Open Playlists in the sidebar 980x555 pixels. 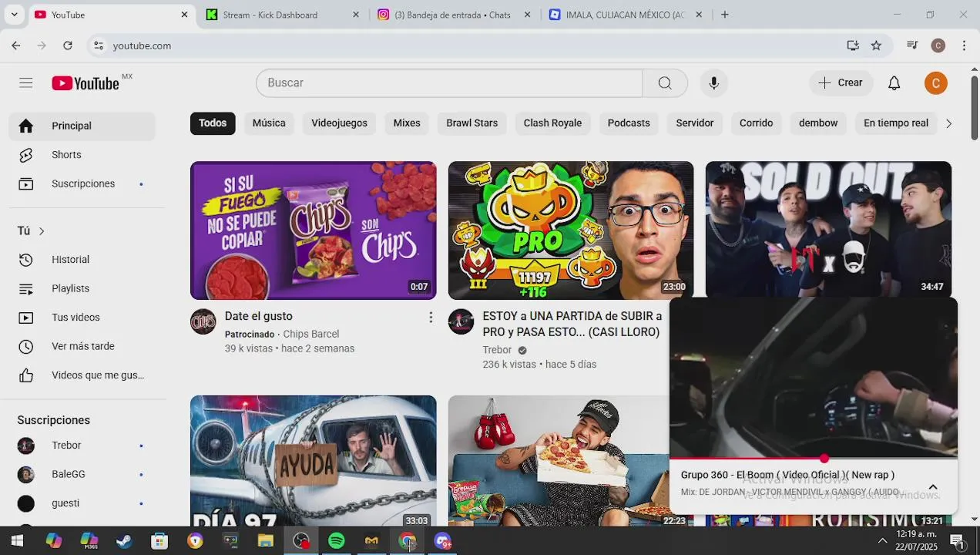pos(82,288)
